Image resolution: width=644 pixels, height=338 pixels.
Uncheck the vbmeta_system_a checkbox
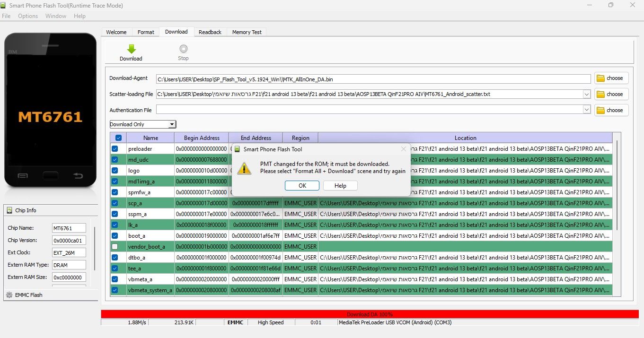[x=115, y=290]
